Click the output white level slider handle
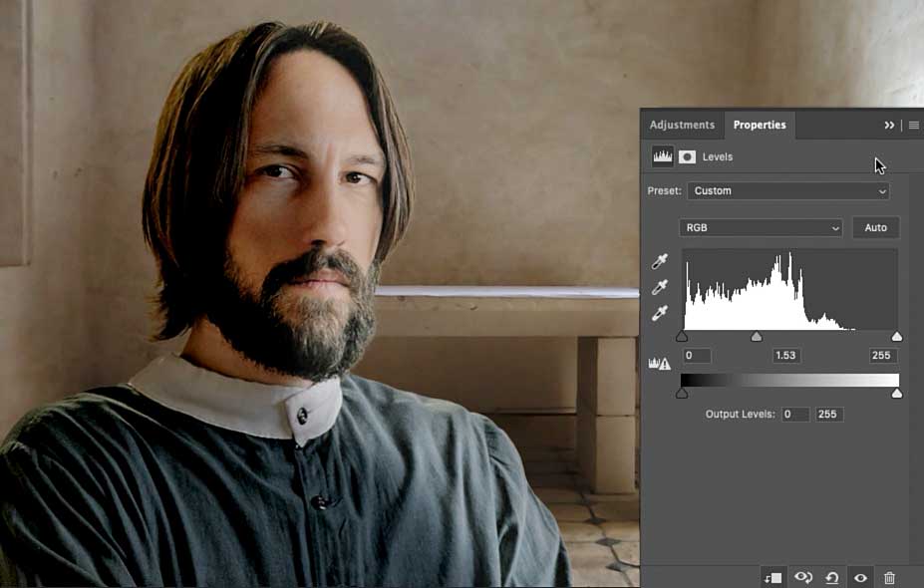924x588 pixels. click(897, 393)
